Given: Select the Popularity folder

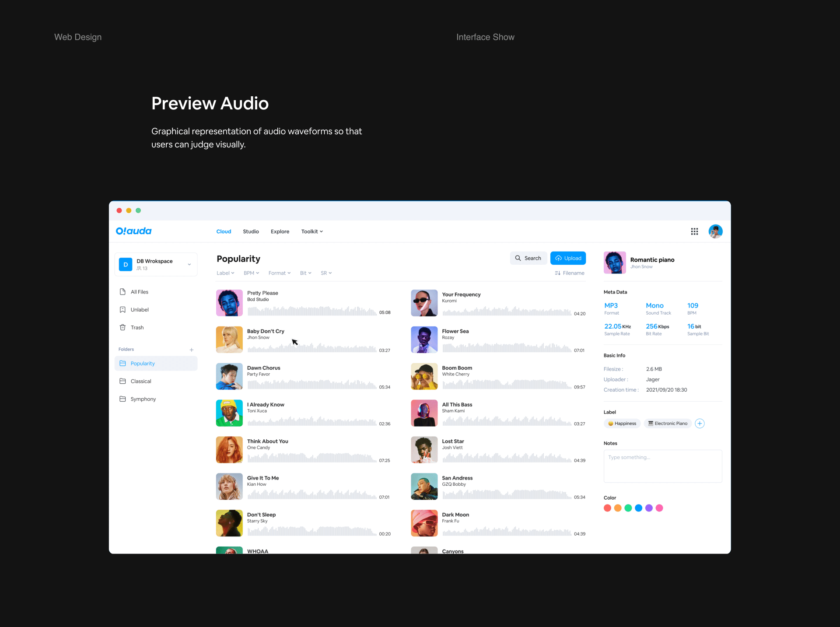Looking at the screenshot, I should (x=156, y=364).
